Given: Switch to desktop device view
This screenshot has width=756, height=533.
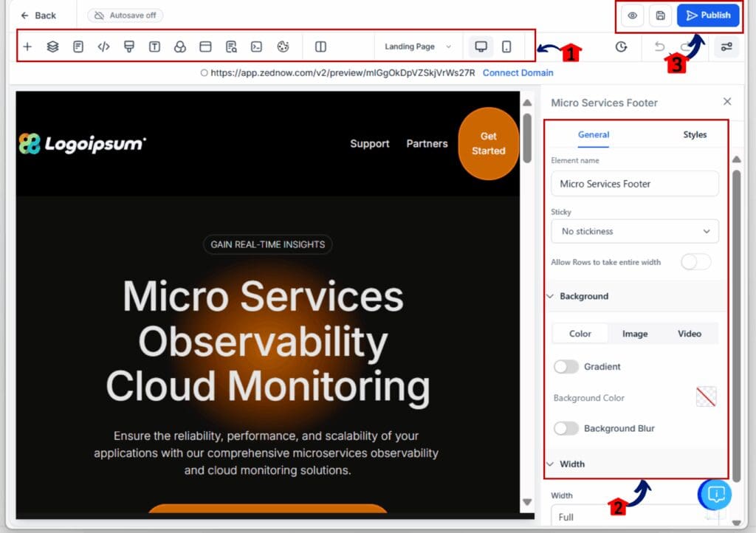Looking at the screenshot, I should coord(481,47).
